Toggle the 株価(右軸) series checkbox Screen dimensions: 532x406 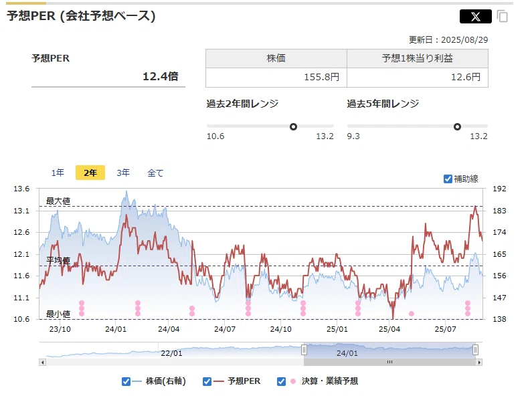[126, 381]
